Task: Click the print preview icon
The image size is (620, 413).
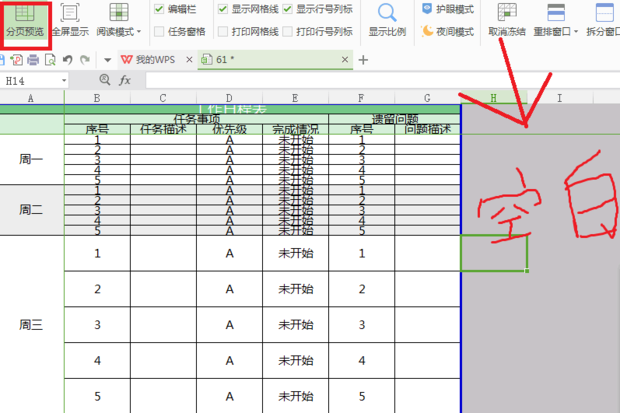Action: point(50,60)
